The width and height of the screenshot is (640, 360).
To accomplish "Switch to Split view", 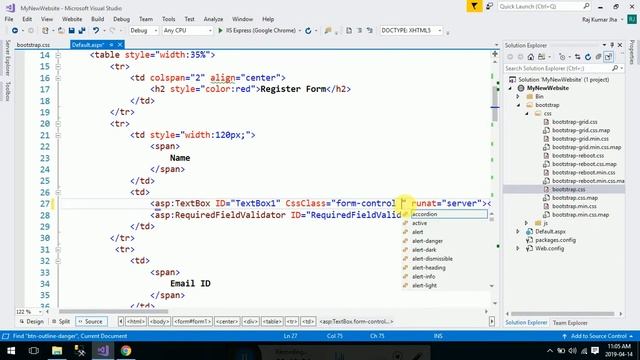I will (61, 322).
